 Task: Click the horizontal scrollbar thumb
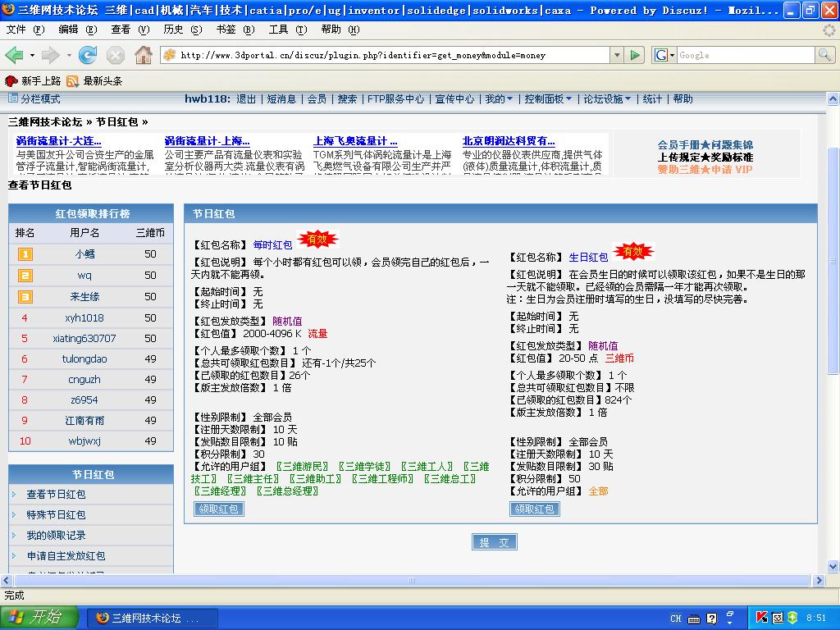click(x=412, y=580)
